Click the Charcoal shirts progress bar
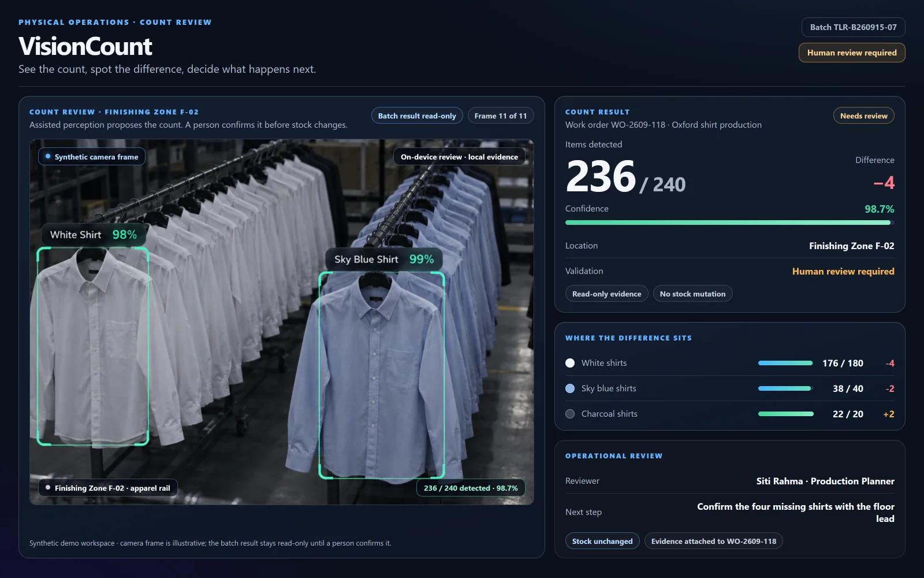 (x=785, y=414)
